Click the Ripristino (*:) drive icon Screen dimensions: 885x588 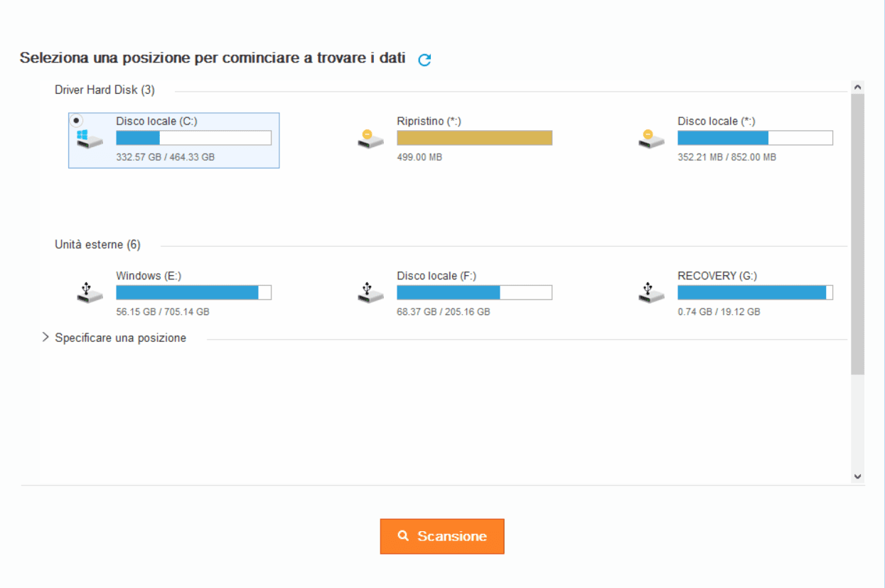[370, 139]
